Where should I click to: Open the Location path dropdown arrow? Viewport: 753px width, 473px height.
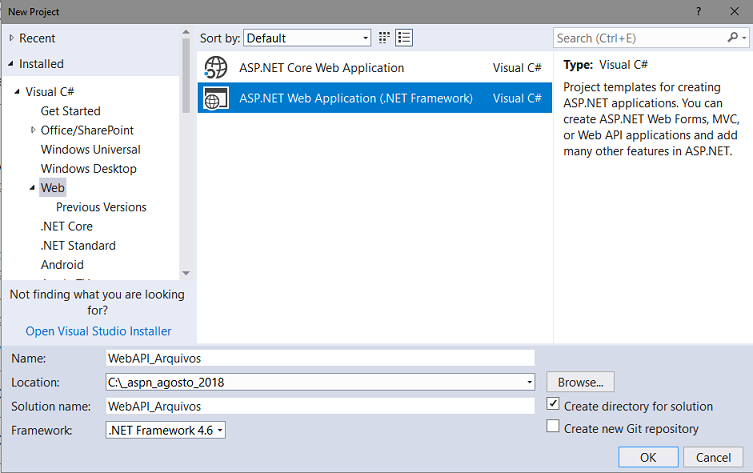coord(529,382)
